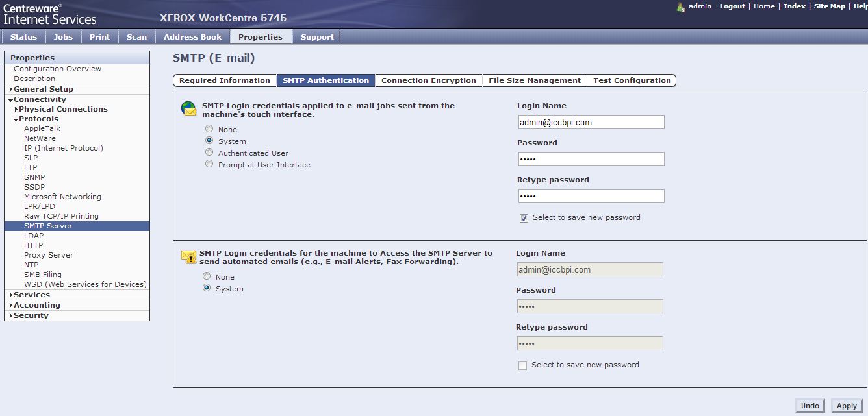Choose Prompt at User Interface radio option
This screenshot has height=416, width=868.
[x=209, y=164]
